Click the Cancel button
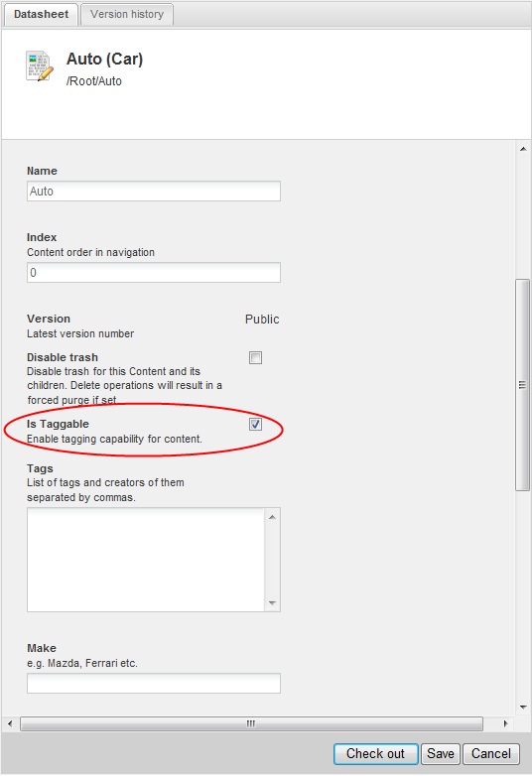The height and width of the screenshot is (776, 532). point(491,754)
